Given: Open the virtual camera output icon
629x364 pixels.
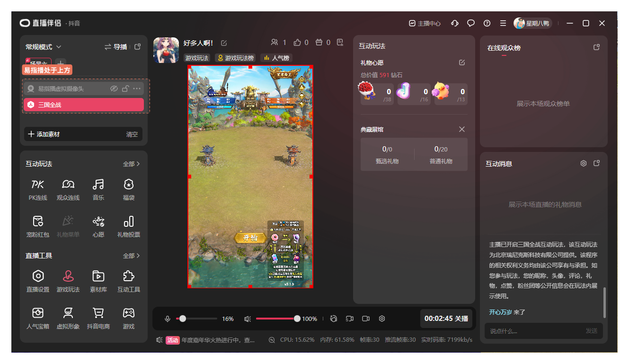Looking at the screenshot, I should [x=350, y=319].
